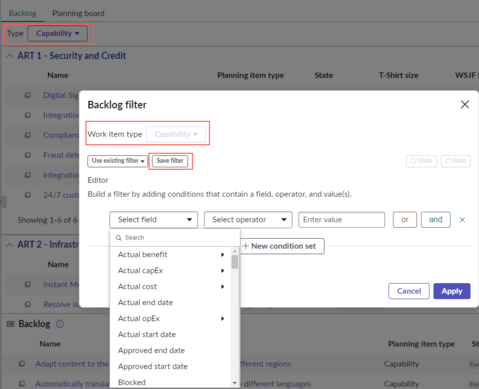Open the 24/7 cust item link
479x389 pixels.
click(61, 195)
